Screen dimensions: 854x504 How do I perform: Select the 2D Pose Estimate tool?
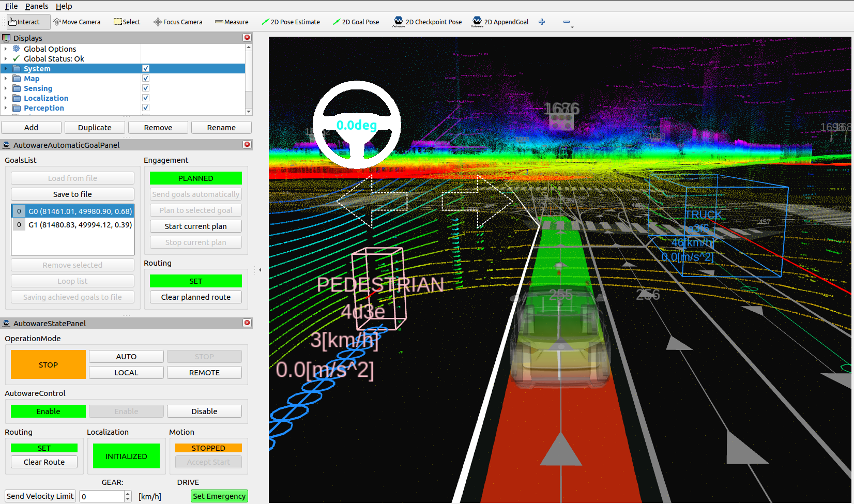coord(291,22)
